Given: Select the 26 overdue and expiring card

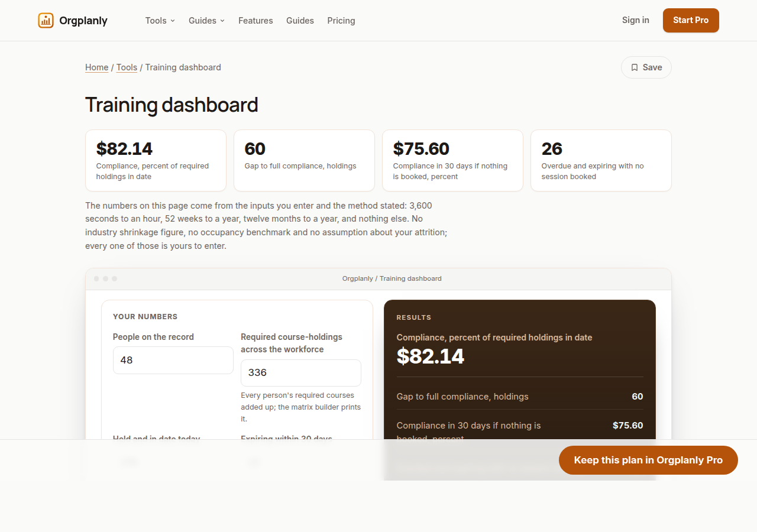Looking at the screenshot, I should [601, 161].
